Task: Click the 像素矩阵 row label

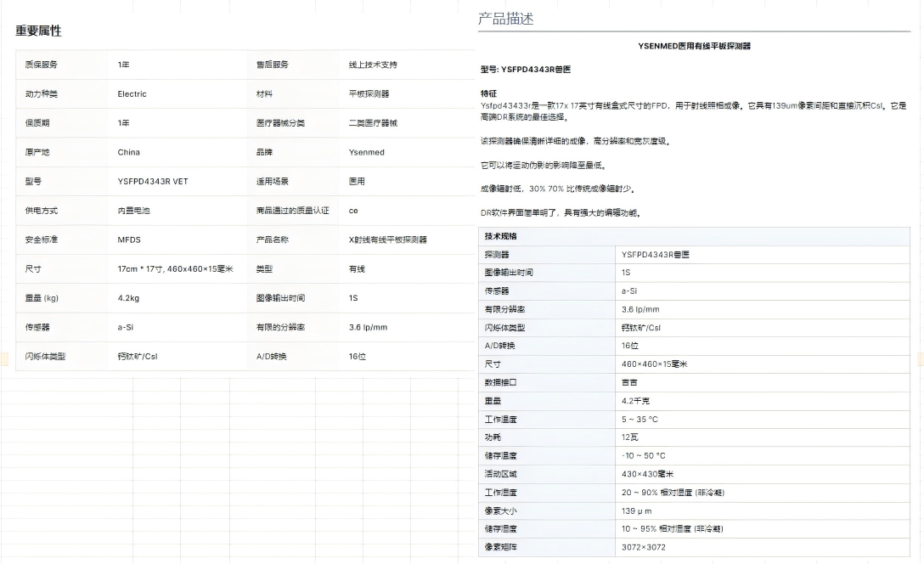Action: click(501, 547)
